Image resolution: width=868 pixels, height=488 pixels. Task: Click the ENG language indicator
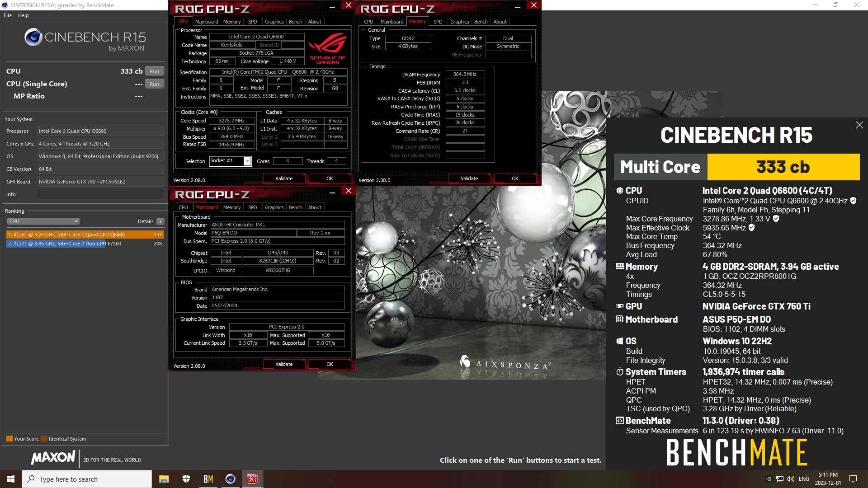click(804, 479)
